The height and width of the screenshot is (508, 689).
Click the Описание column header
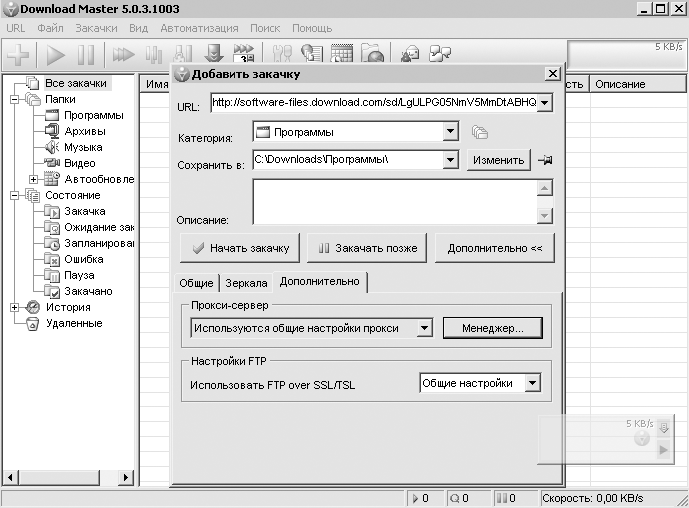[x=637, y=84]
